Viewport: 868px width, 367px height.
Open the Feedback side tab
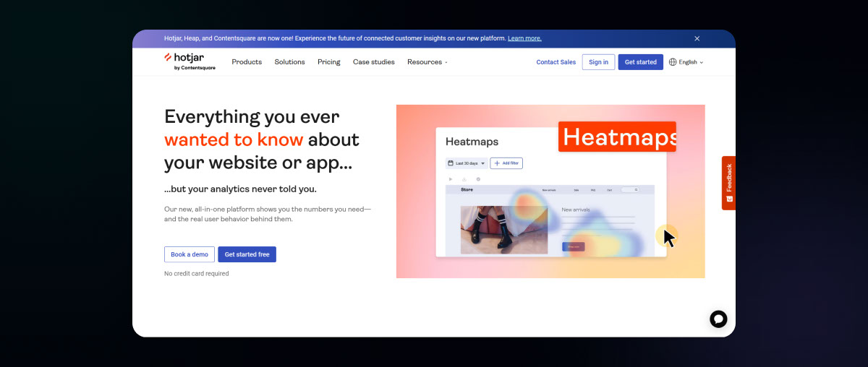click(728, 183)
